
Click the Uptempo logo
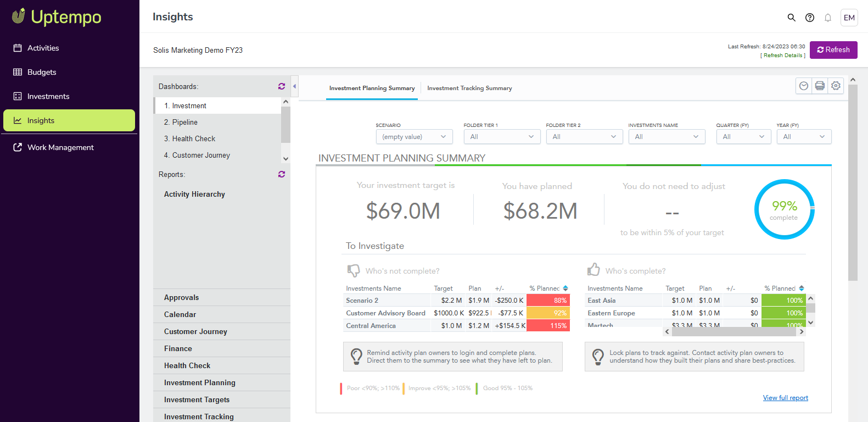[57, 17]
